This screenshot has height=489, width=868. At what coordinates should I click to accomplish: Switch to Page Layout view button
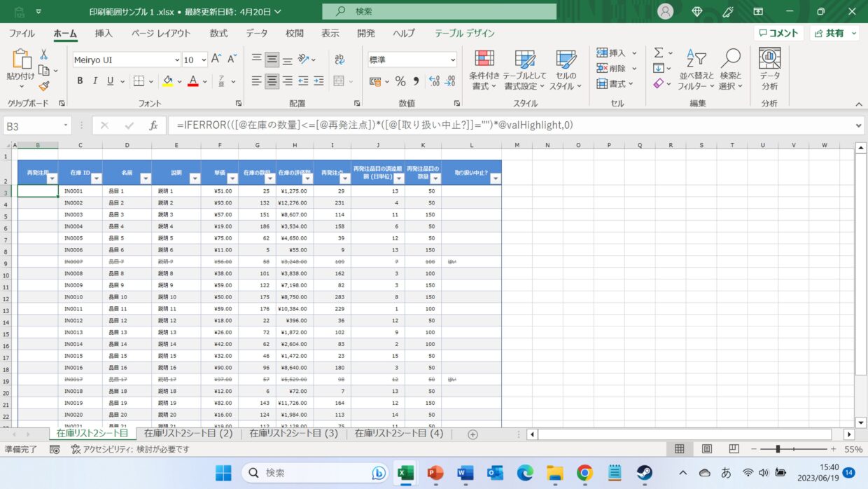707,449
